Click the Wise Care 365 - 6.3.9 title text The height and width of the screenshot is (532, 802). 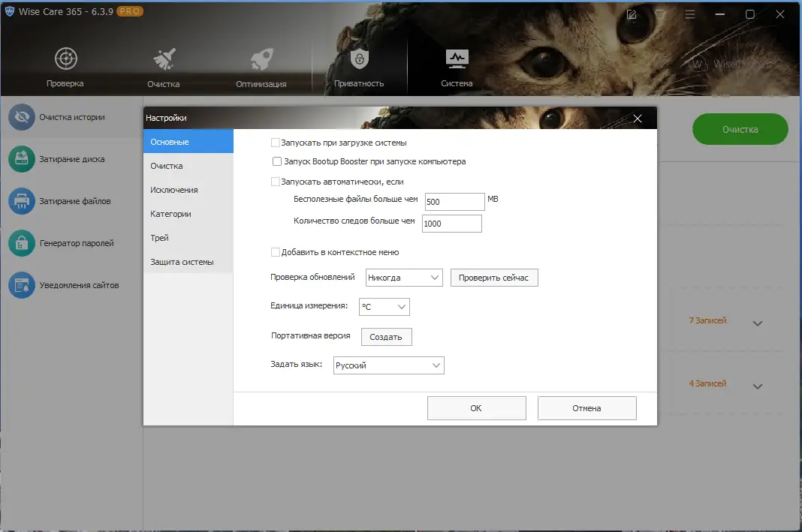click(66, 11)
